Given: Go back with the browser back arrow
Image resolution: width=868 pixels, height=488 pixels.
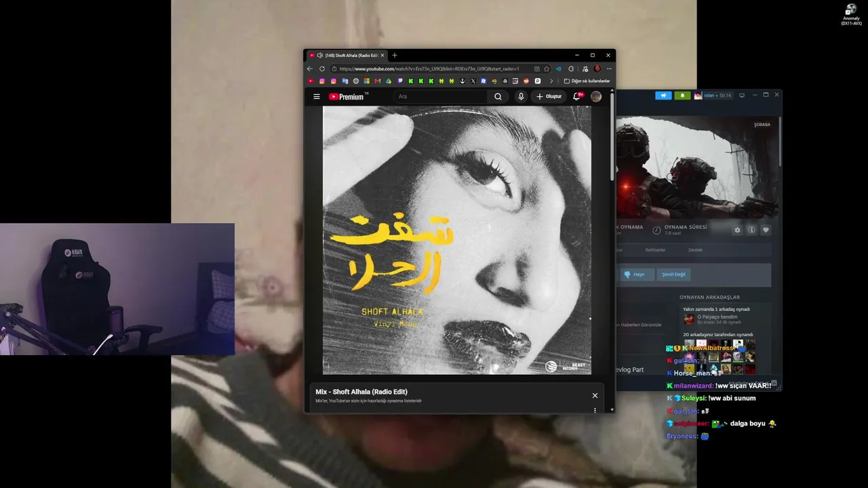Looking at the screenshot, I should point(310,68).
